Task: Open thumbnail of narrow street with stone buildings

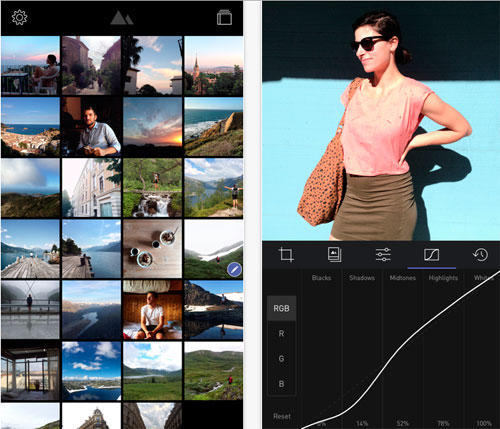Action: coord(91,66)
